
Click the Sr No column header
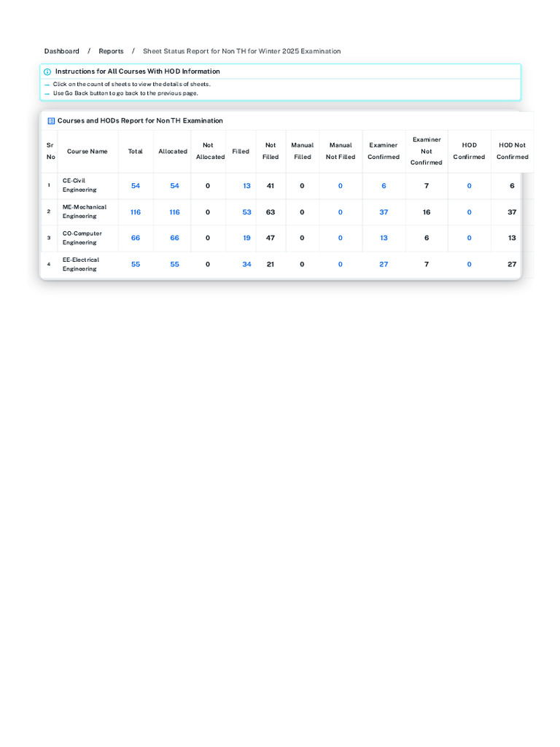pyautogui.click(x=50, y=151)
